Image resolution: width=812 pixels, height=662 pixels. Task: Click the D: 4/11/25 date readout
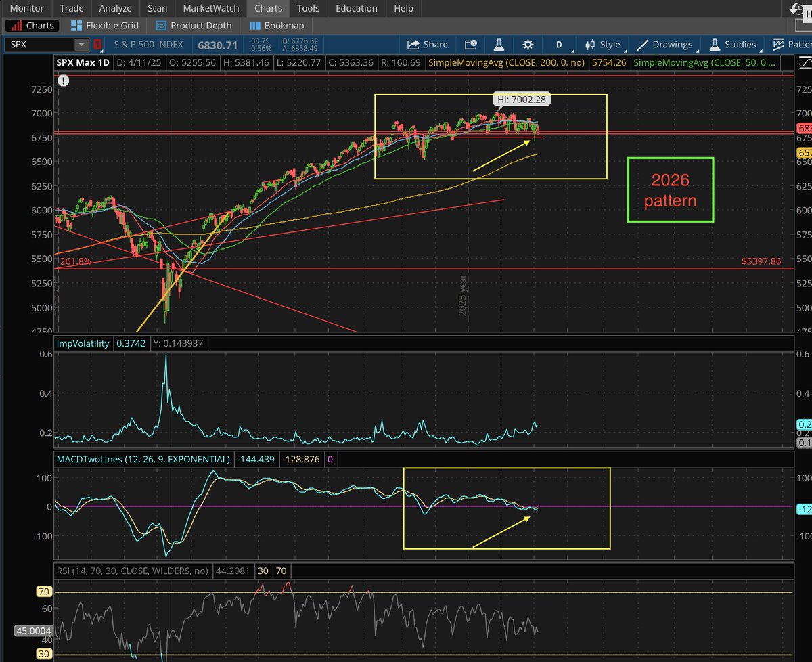tap(139, 63)
